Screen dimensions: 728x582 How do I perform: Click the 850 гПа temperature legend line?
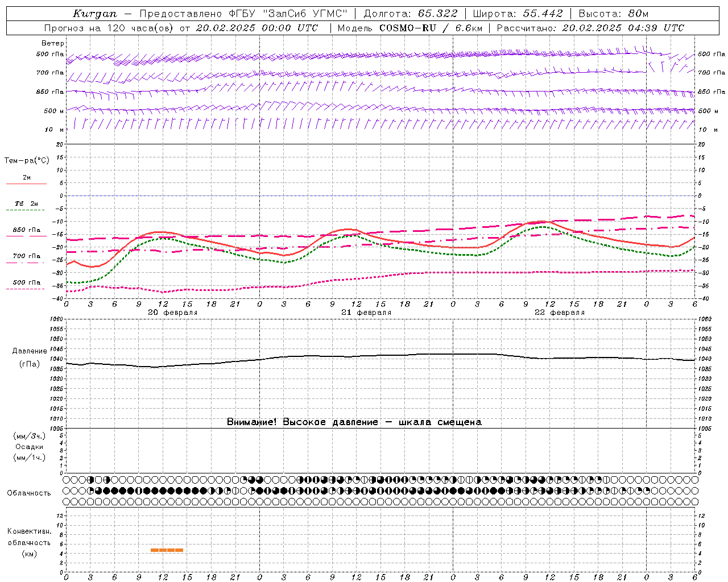26,236
